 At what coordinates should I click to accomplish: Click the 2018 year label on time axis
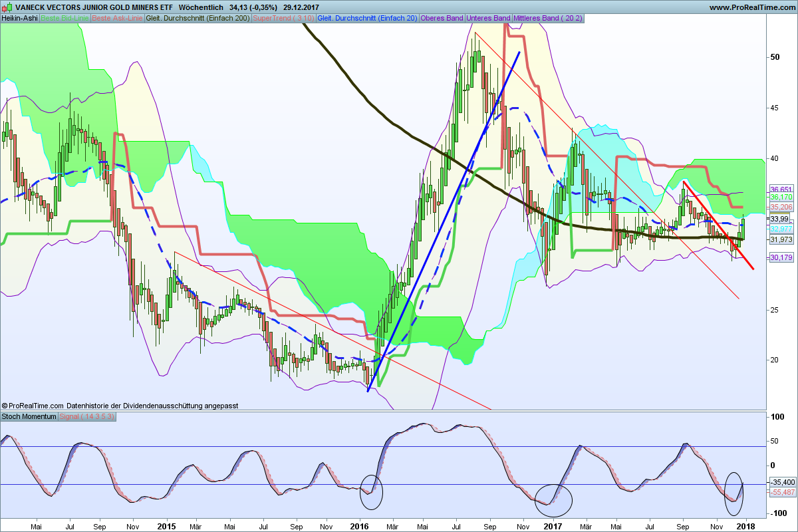tap(745, 526)
